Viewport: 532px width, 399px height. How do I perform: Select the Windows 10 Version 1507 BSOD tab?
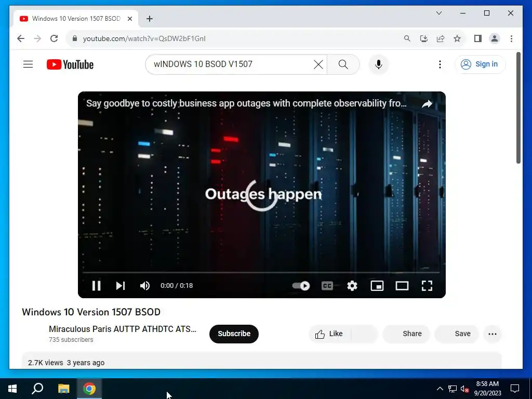(76, 19)
